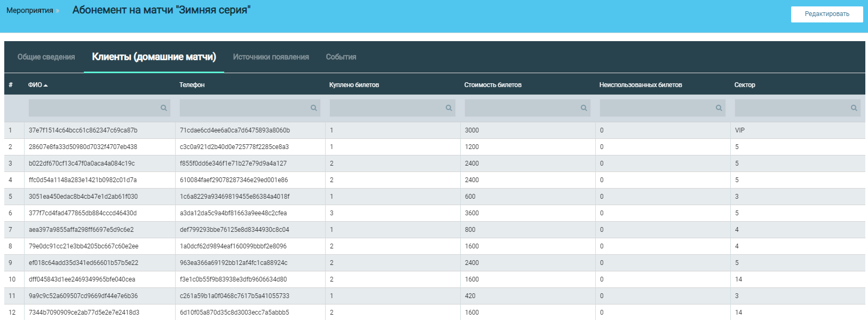Image resolution: width=868 pixels, height=320 pixels.
Task: Toggle the sort arrow next to ФИО
Action: coord(46,85)
